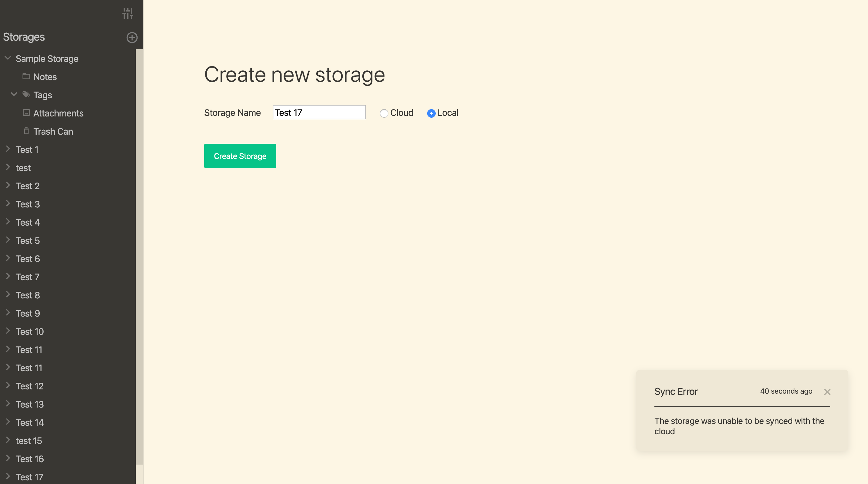
Task: Collapse the Sample Storage tree
Action: pyautogui.click(x=8, y=58)
